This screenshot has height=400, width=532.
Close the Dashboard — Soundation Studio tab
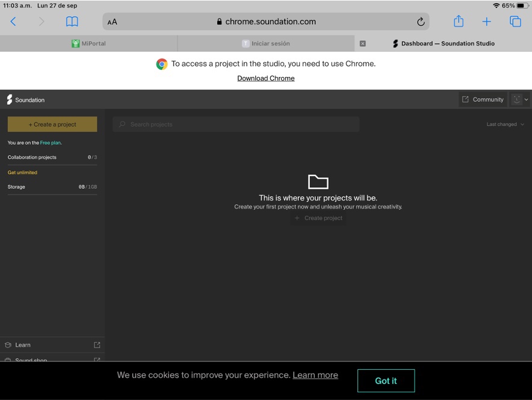click(x=363, y=43)
